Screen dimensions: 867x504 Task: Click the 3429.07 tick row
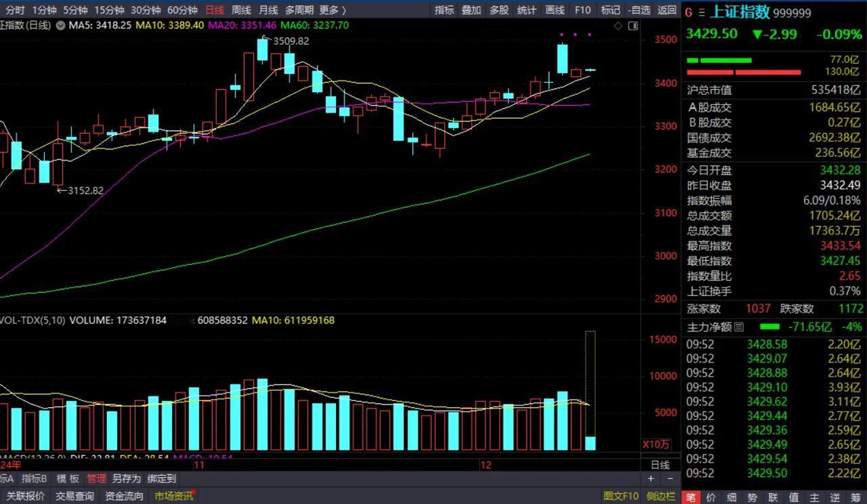click(x=774, y=359)
